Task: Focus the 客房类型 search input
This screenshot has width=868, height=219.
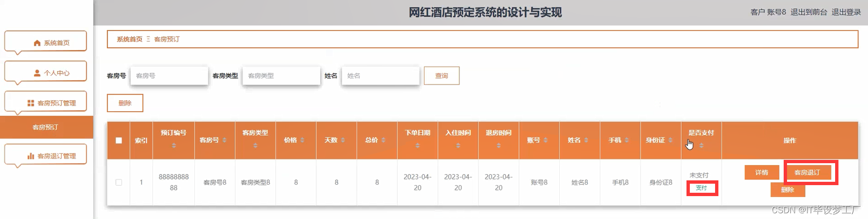Action: click(x=281, y=75)
